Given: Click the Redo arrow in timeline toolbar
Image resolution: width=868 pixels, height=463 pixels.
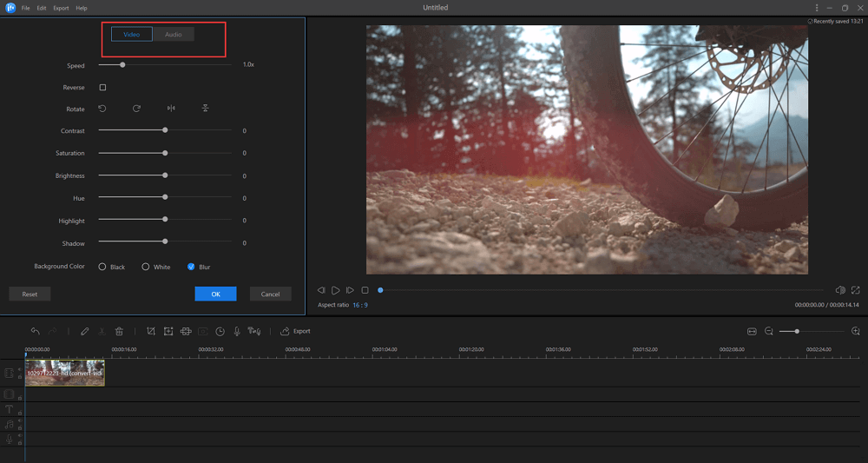Looking at the screenshot, I should coord(53,331).
